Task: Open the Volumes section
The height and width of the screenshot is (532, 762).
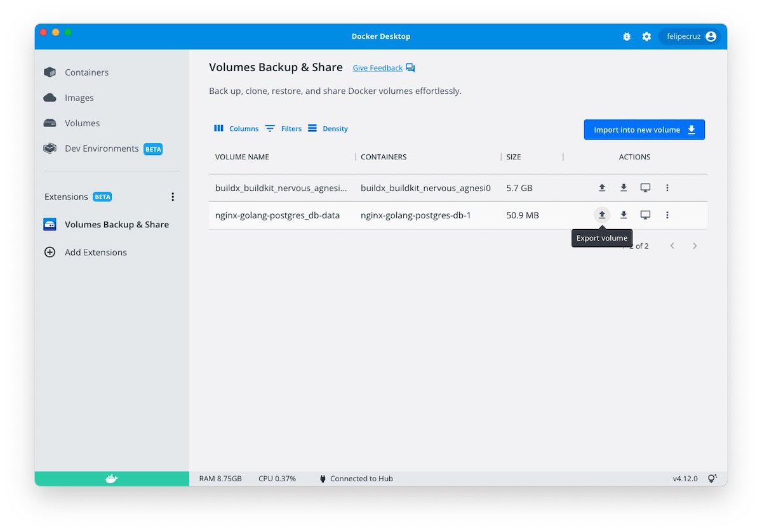Action: [x=83, y=123]
